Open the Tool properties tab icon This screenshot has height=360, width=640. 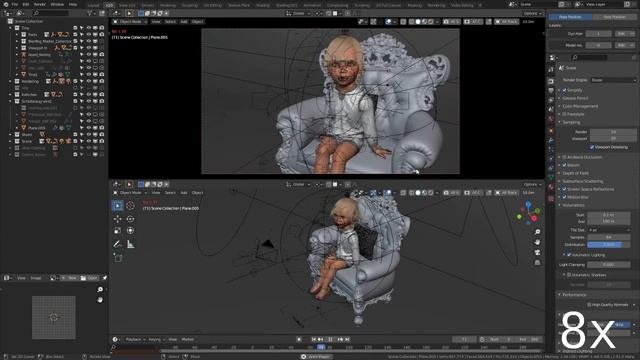pos(551,70)
